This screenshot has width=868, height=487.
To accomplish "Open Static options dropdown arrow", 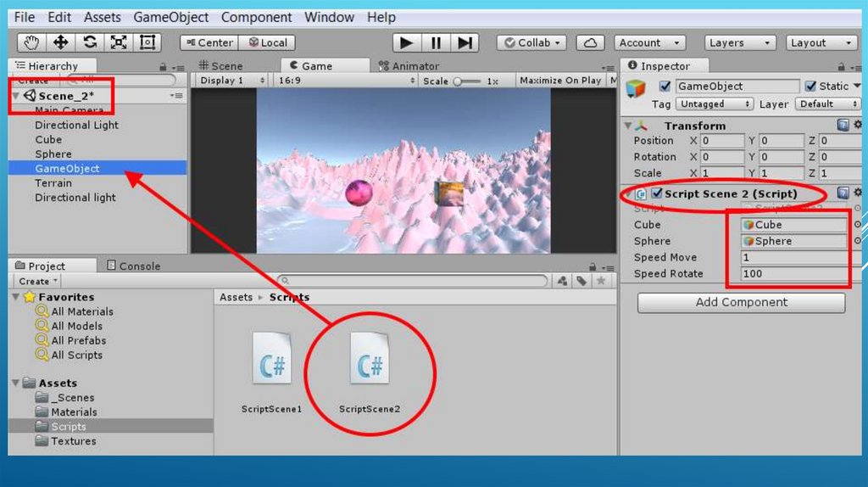I will (857, 86).
